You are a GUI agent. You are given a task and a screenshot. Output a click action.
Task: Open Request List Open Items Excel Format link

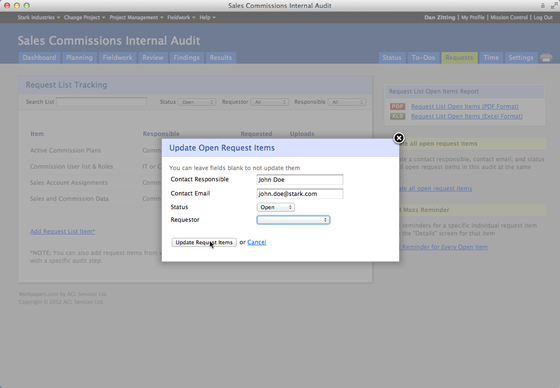[x=467, y=116]
